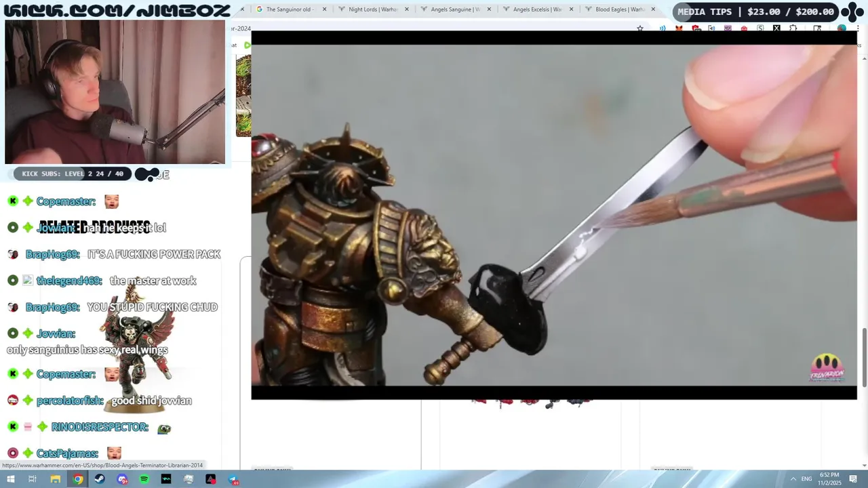Open the red-dot recording app on taskbar
868x488 pixels.
pos(211,479)
